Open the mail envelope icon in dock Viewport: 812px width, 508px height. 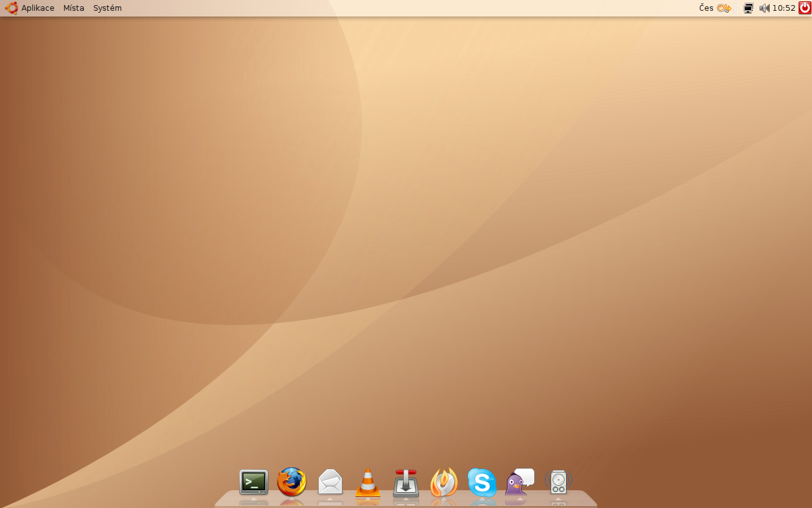[x=330, y=482]
